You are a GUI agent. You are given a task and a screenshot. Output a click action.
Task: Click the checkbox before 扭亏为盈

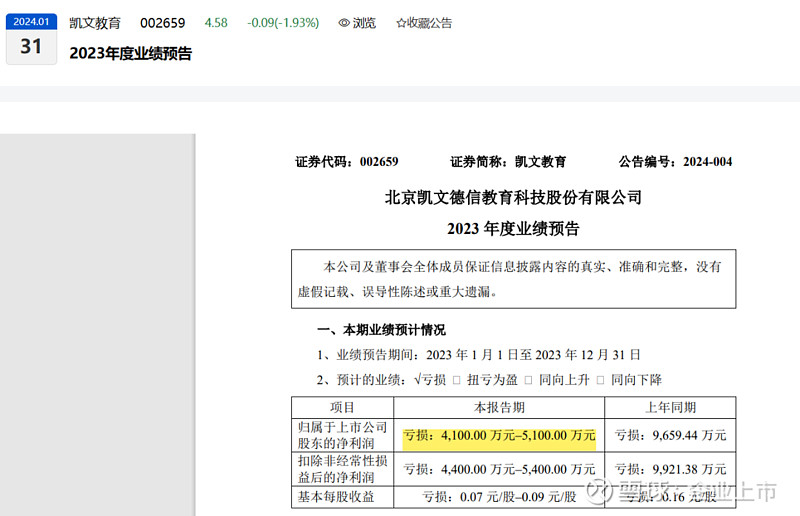pyautogui.click(x=457, y=380)
